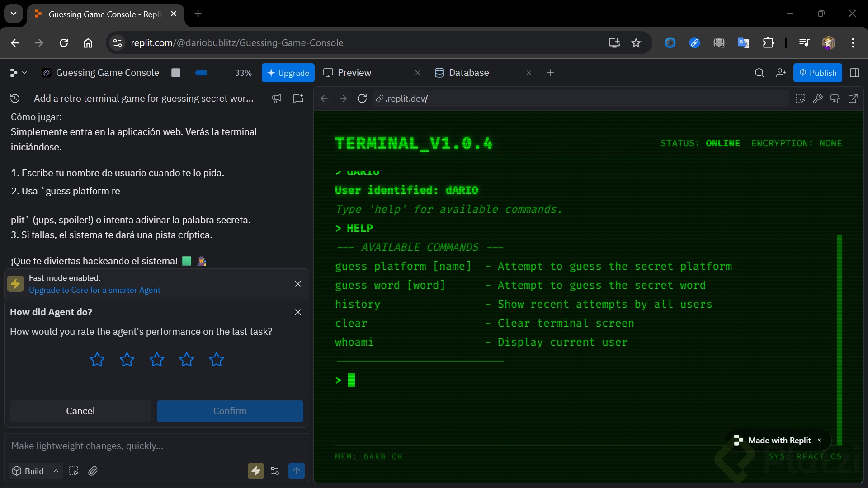Open the Replit logo menu dropdown
Screen dimensions: 868x488
(18, 73)
